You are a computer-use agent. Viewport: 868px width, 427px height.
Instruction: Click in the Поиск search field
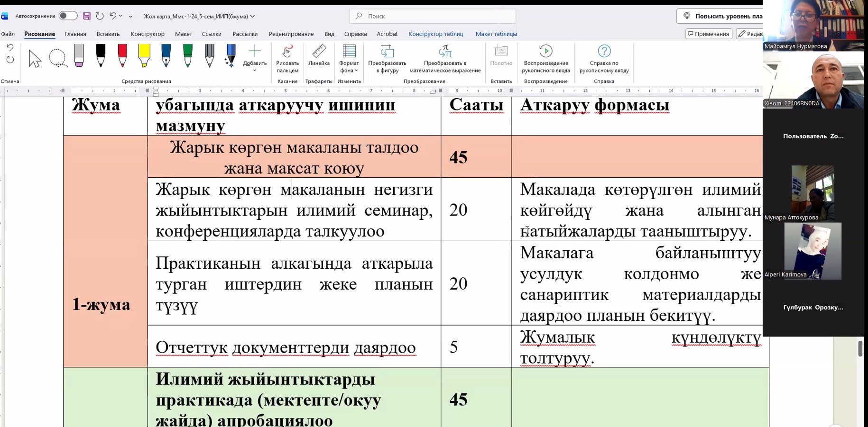(x=433, y=16)
